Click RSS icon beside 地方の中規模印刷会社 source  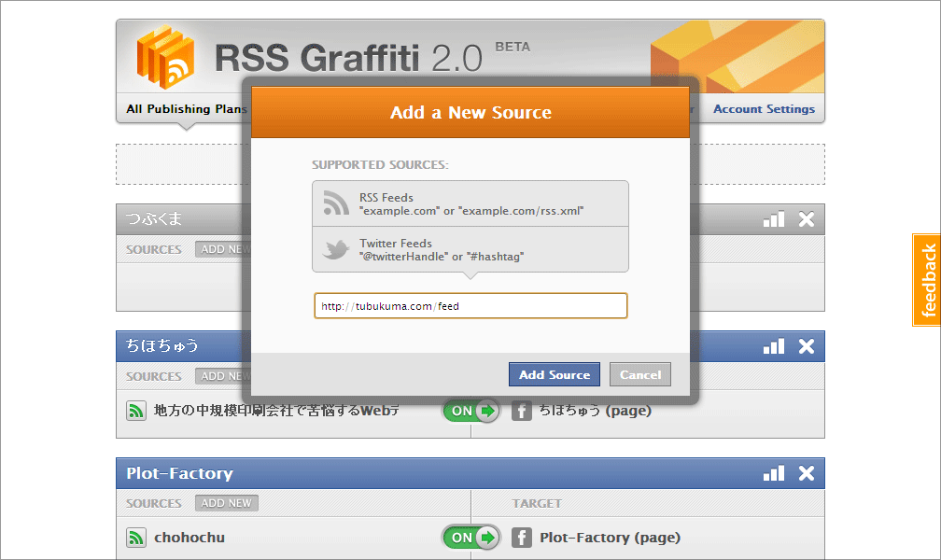[136, 412]
